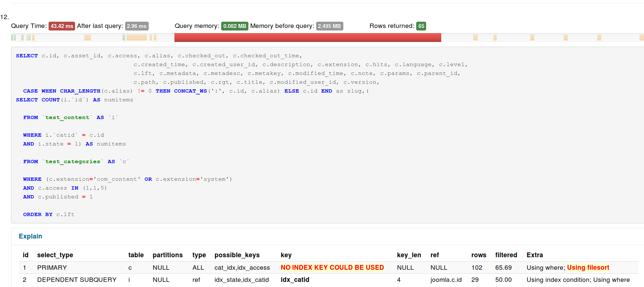The height and width of the screenshot is (287, 644).
Task: Click the 'cat_idx,idx_access' possible keys cell
Action: [x=242, y=268]
